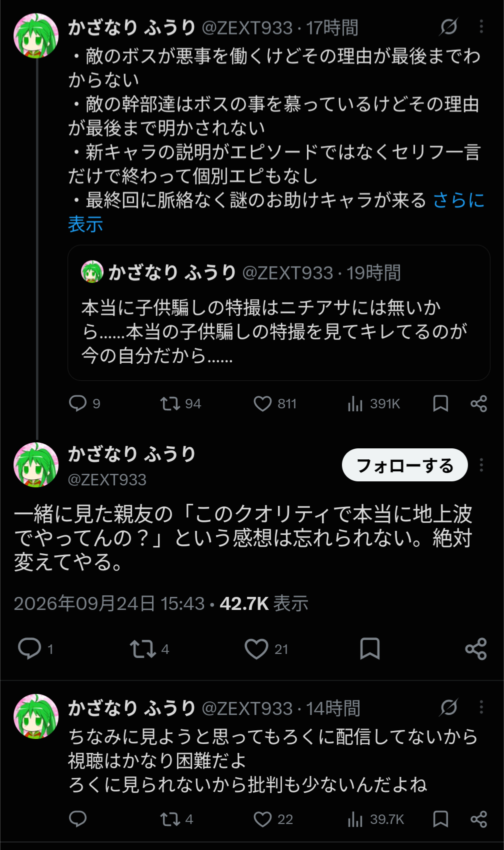Viewport: 504px width, 850px height.
Task: Open Grok icon on the 14時間 reply
Action: (x=448, y=707)
